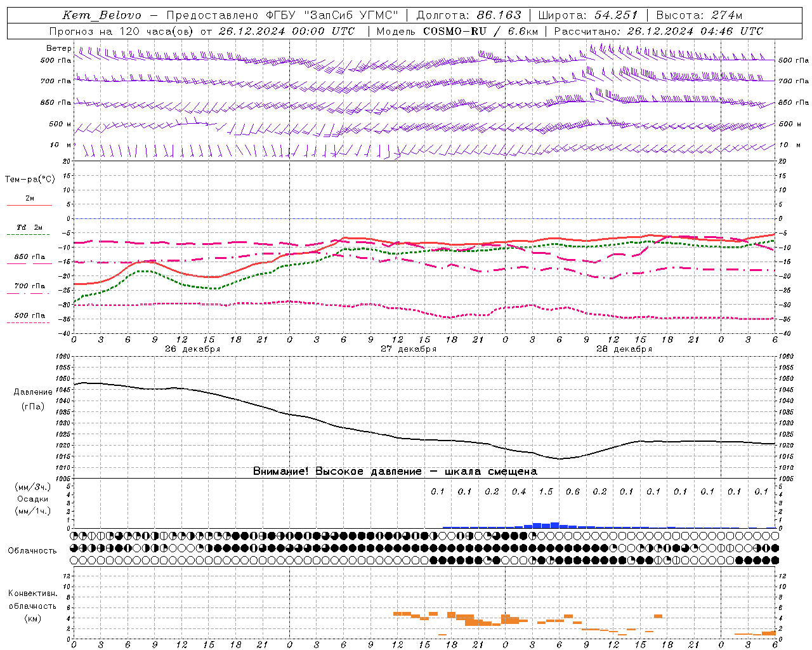This screenshot has height=650, width=812.
Task: Click the 700 гПа temperature legend entry
Action: coord(30,286)
